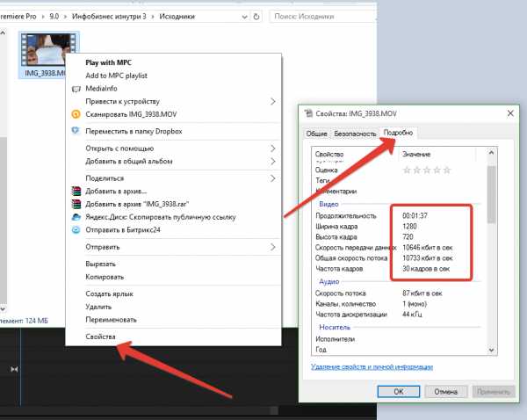Image resolution: width=527 pixels, height=420 pixels.
Task: Click Инфобизнес изнутри 3 breadcrumb
Action: [x=109, y=17]
